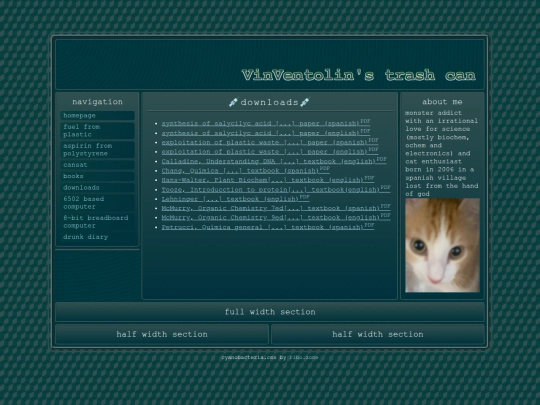The width and height of the screenshot is (540, 405).
Task: Click the 'about me' heading
Action: (x=442, y=102)
